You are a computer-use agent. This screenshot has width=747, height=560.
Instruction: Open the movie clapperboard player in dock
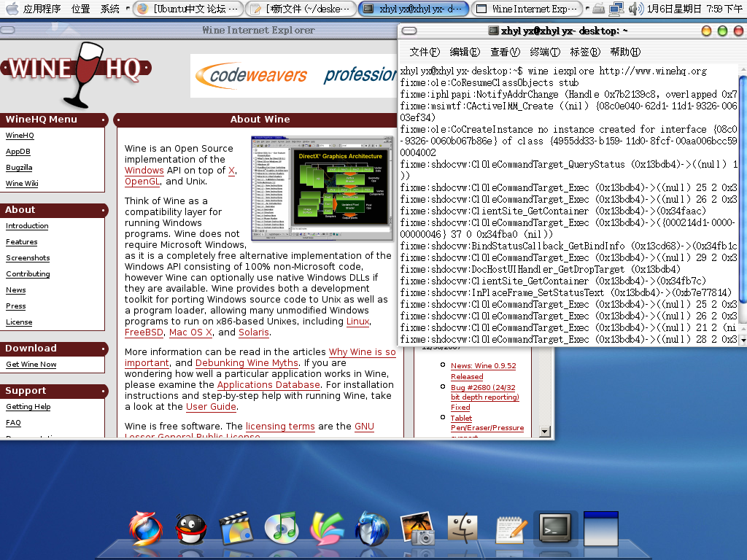pos(236,528)
